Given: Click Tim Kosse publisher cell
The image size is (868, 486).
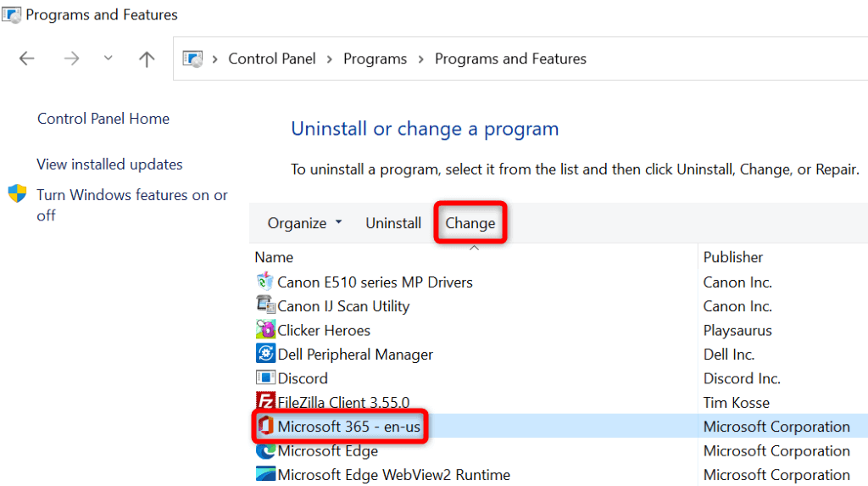Looking at the screenshot, I should click(x=737, y=402).
